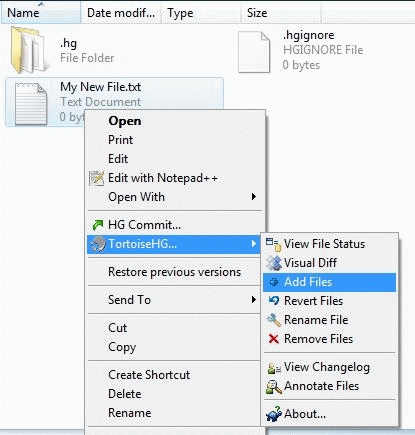The width and height of the screenshot is (415, 435).
Task: Choose Restore previous versions
Action: [175, 272]
